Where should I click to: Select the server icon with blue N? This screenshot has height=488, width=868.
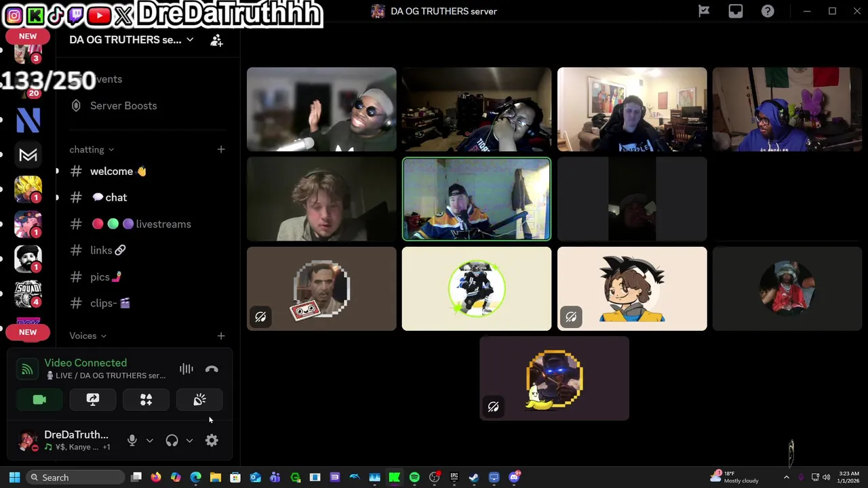(28, 120)
